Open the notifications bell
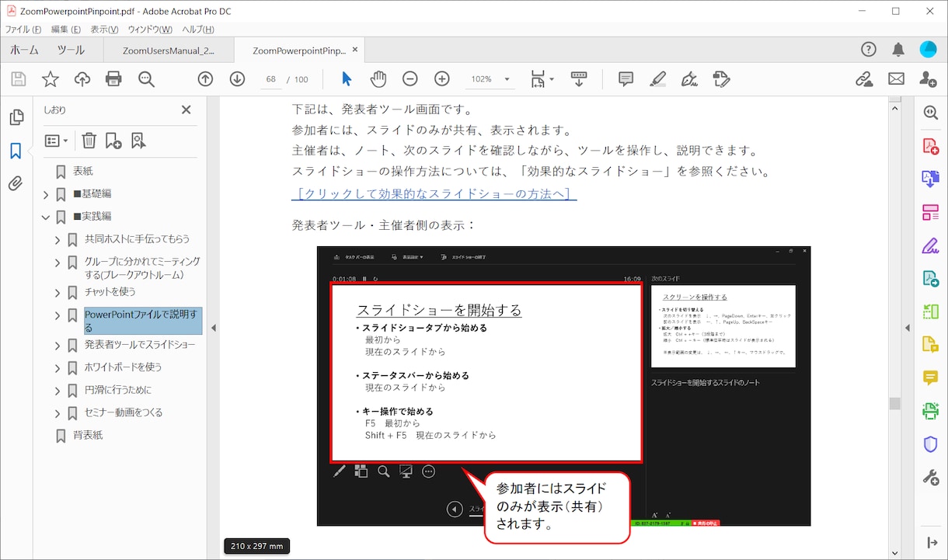The width and height of the screenshot is (948, 560). (898, 50)
